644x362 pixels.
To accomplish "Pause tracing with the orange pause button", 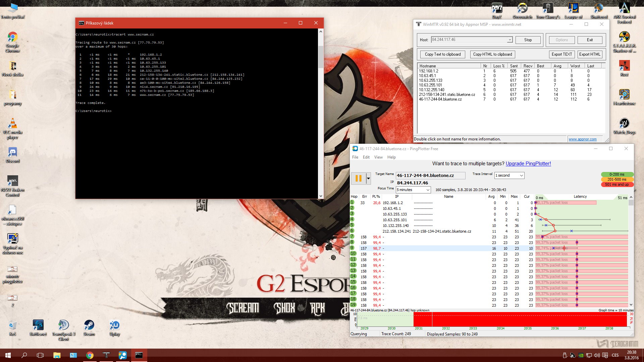I will pyautogui.click(x=358, y=178).
